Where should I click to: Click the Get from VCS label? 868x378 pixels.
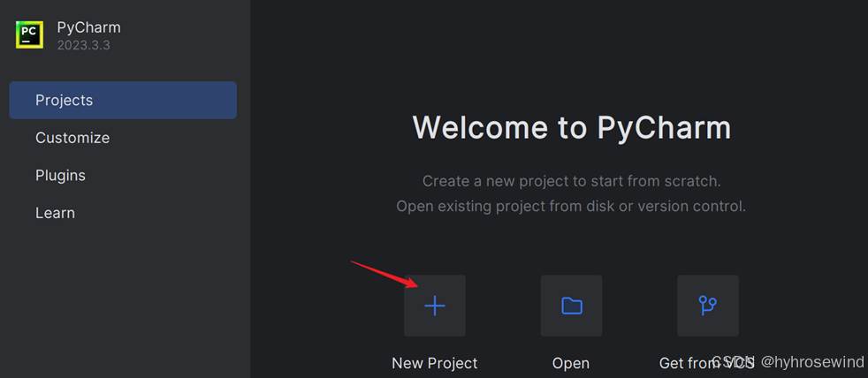pos(707,364)
